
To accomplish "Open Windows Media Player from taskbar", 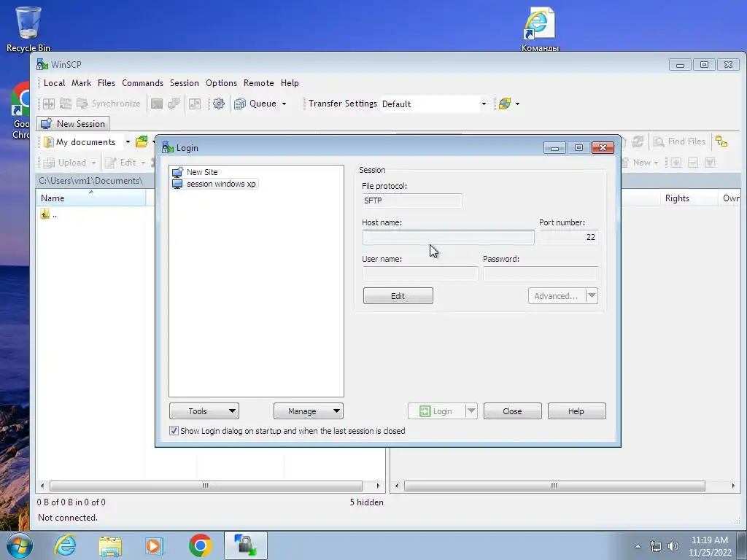I will 155,545.
